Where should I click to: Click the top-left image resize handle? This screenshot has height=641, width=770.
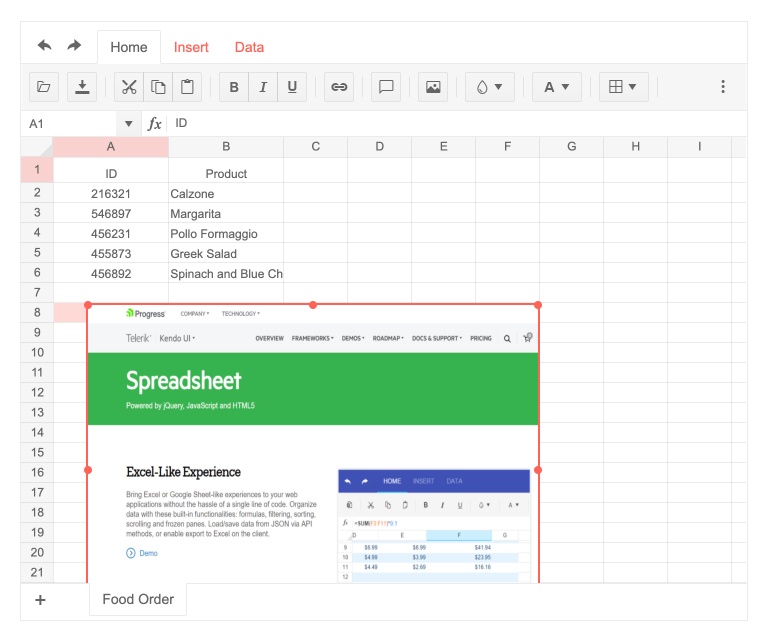(88, 305)
